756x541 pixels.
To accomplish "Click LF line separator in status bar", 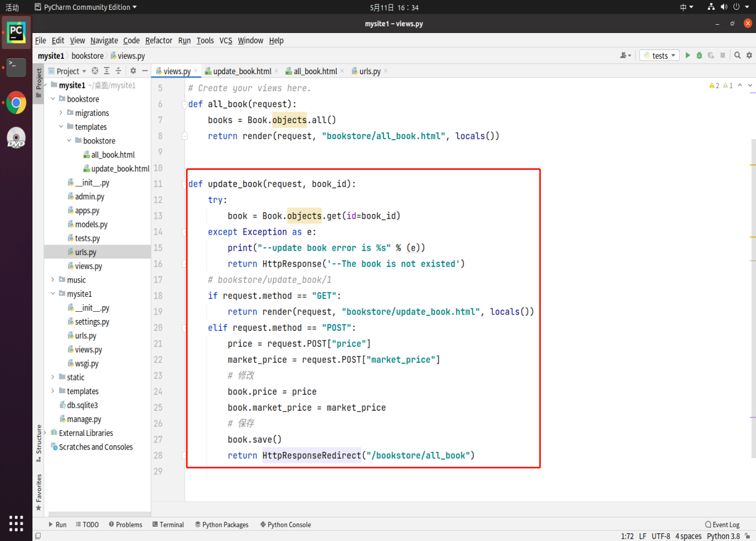I will 643,536.
